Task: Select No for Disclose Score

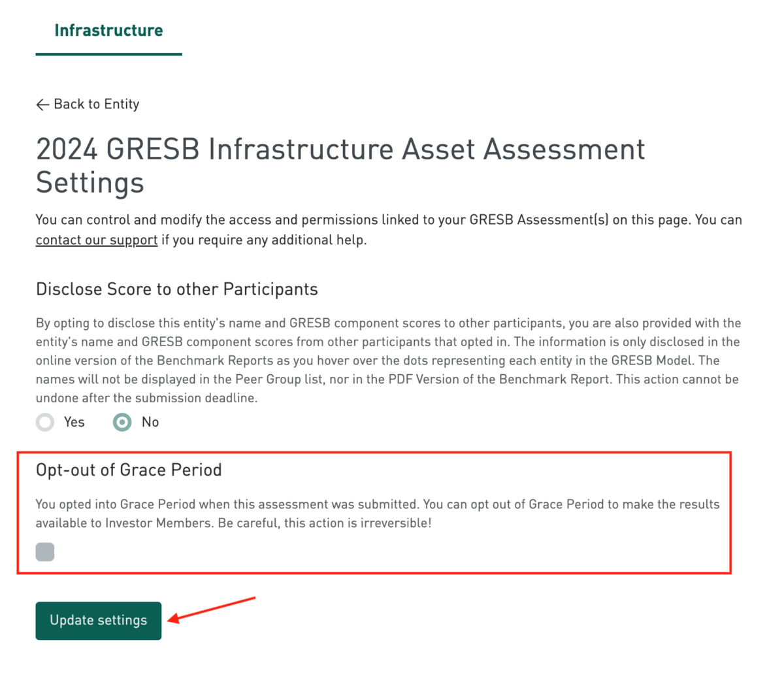Action: click(122, 422)
